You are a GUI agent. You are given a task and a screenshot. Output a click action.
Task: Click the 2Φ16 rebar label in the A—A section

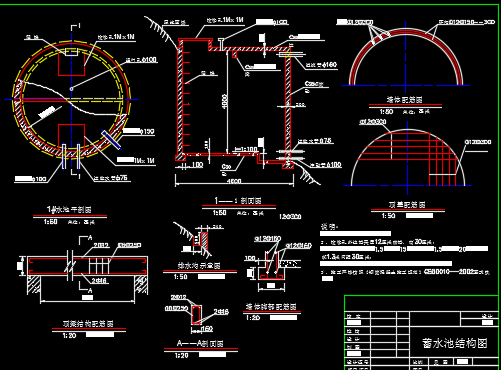221,312
